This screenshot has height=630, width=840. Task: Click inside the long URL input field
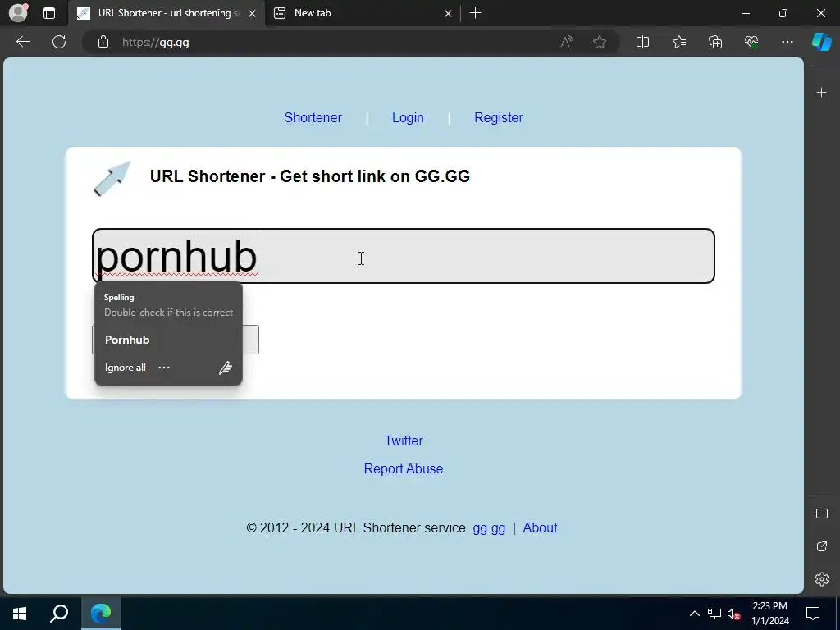tap(404, 256)
